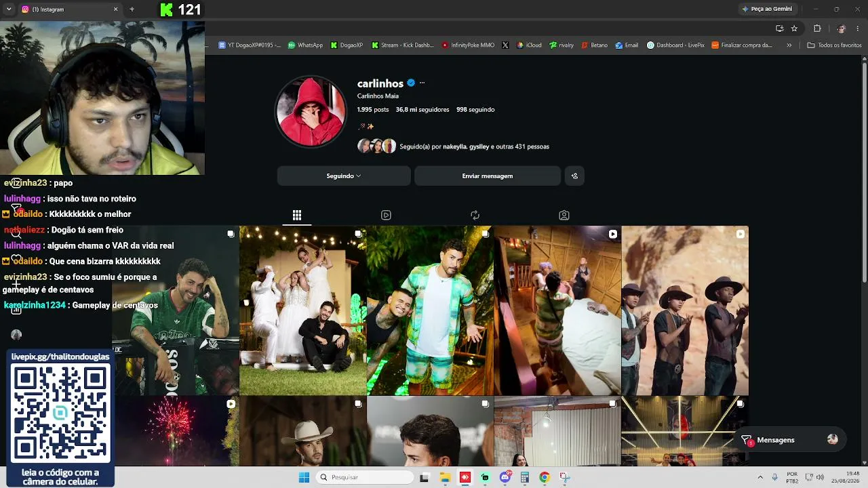Expand the Seguindo dropdown
The image size is (868, 488).
(344, 176)
